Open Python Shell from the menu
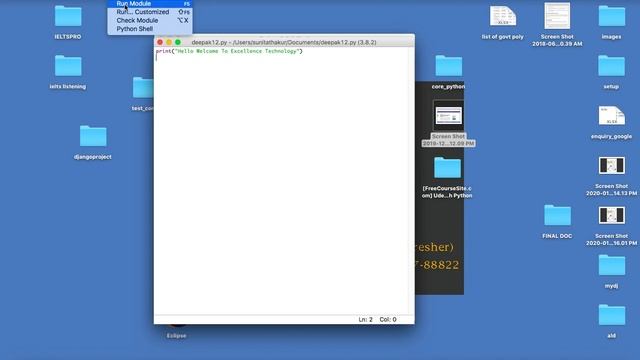 (150, 29)
